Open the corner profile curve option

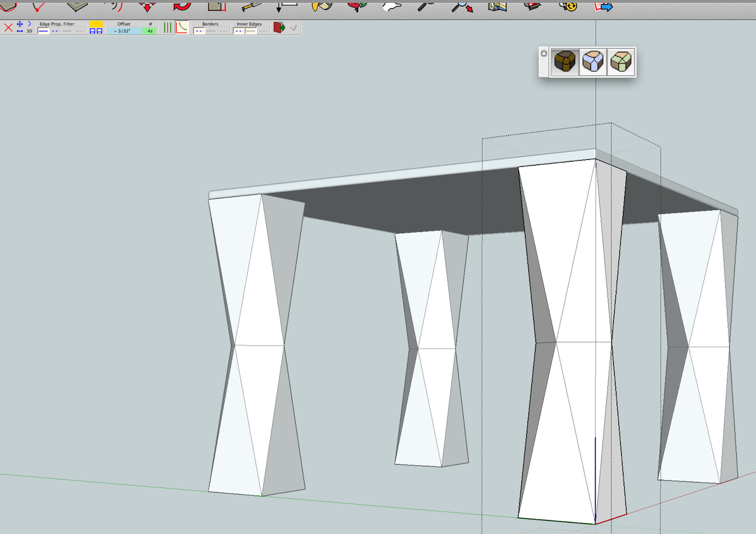tap(181, 27)
